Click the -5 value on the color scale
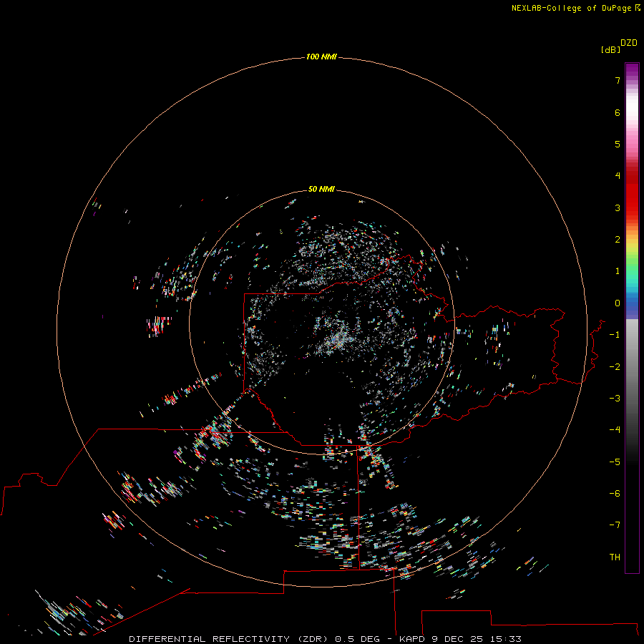The width and height of the screenshot is (644, 644). tap(615, 462)
